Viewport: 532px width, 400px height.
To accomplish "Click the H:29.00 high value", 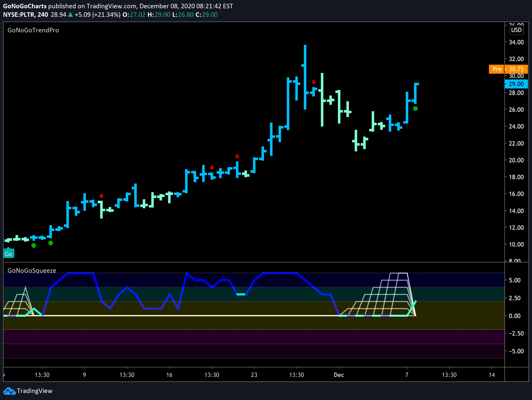I will tap(159, 15).
